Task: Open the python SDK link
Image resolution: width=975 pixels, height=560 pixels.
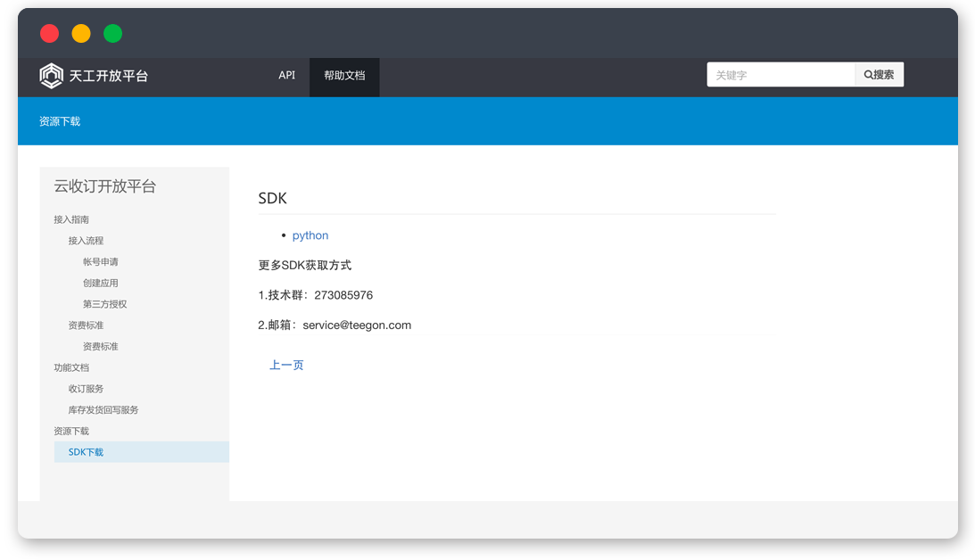Action: (x=310, y=235)
